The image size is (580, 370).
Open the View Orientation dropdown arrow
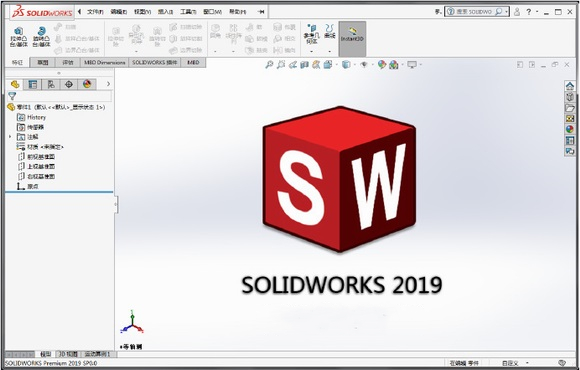pyautogui.click(x=336, y=65)
